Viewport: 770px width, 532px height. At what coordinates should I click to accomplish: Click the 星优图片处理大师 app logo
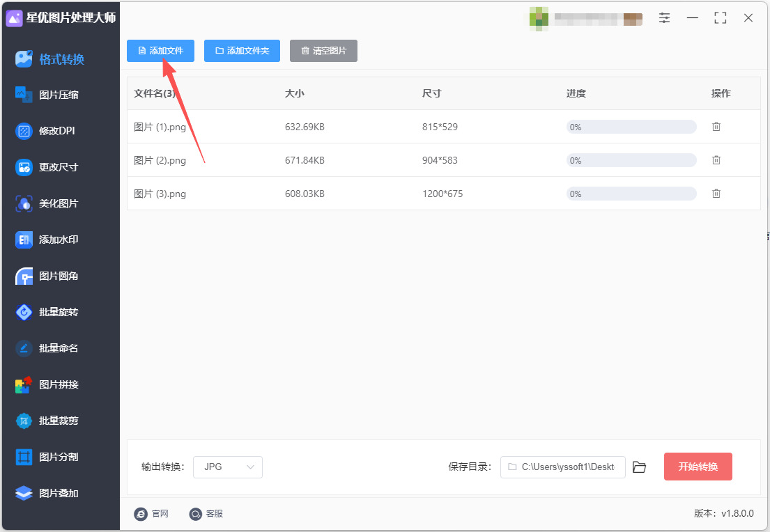tap(14, 18)
